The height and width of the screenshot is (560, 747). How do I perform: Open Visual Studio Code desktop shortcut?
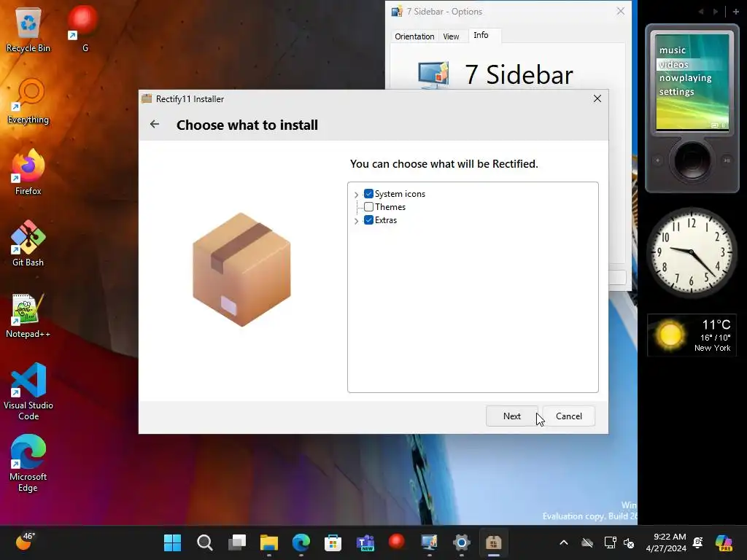tap(28, 392)
